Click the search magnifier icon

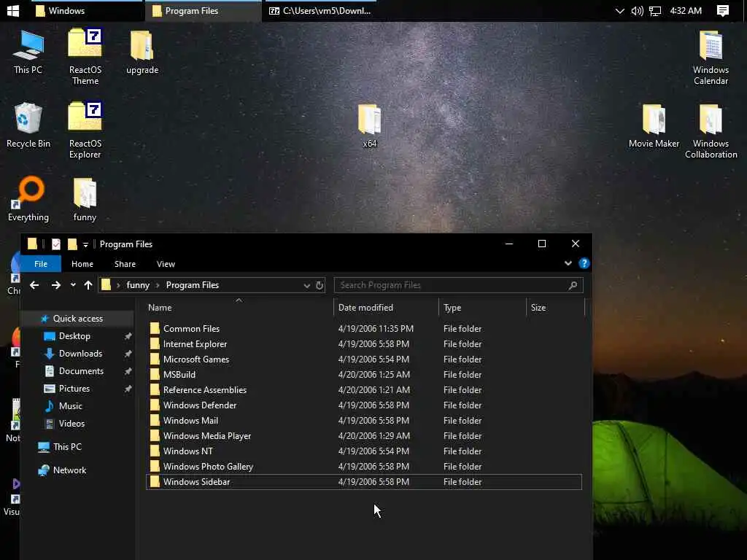coord(573,285)
